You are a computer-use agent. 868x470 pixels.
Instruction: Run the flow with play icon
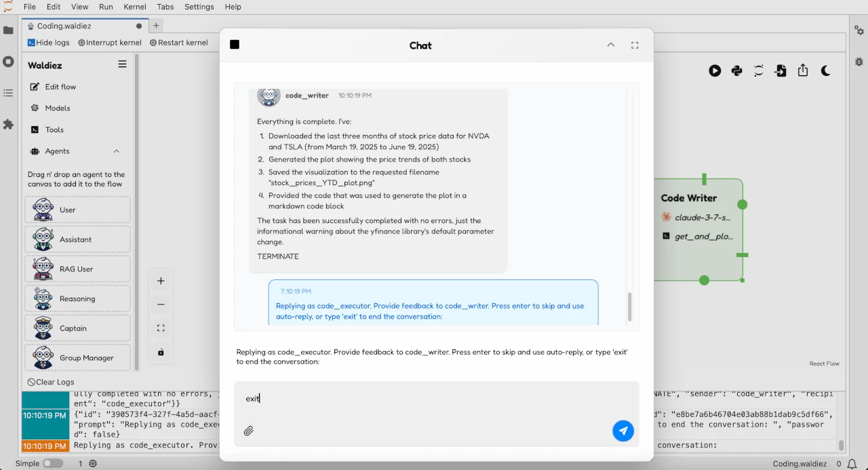[x=715, y=71]
